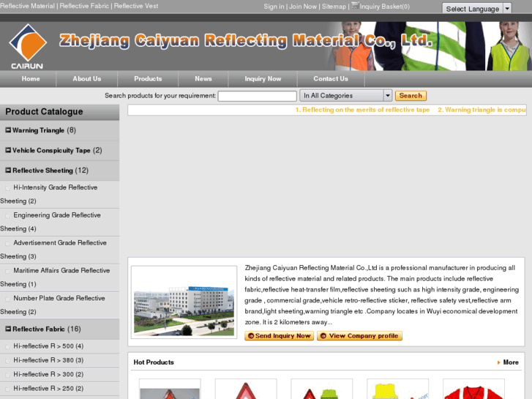Focus the product search input field
The height and width of the screenshot is (399, 532).
[257, 96]
